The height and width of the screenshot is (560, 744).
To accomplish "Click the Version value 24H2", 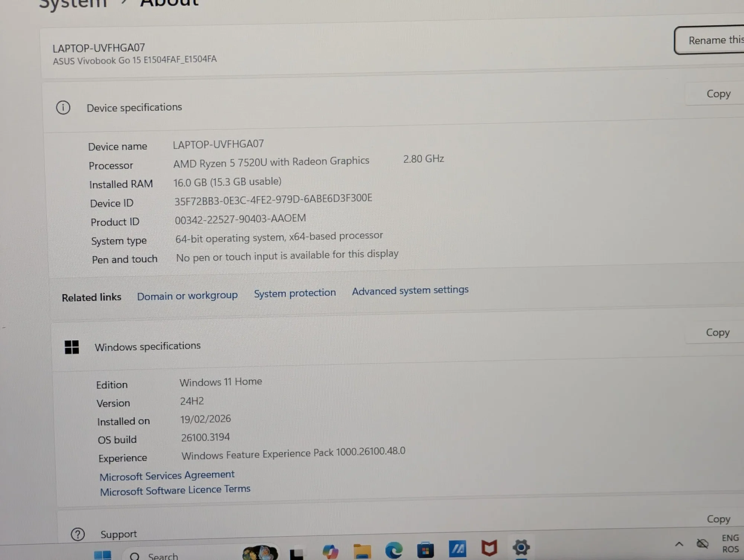I will point(192,401).
